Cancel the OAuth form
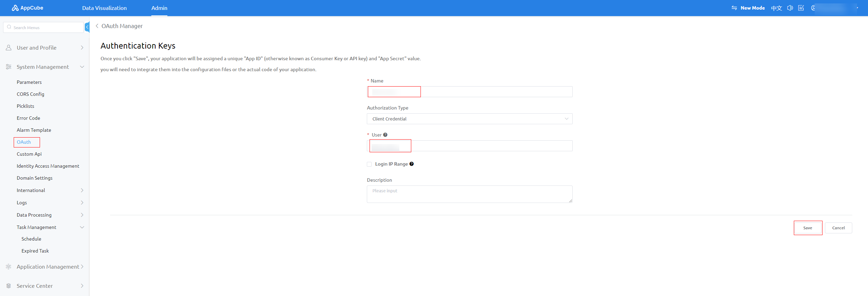Image resolution: width=868 pixels, height=296 pixels. (x=838, y=228)
